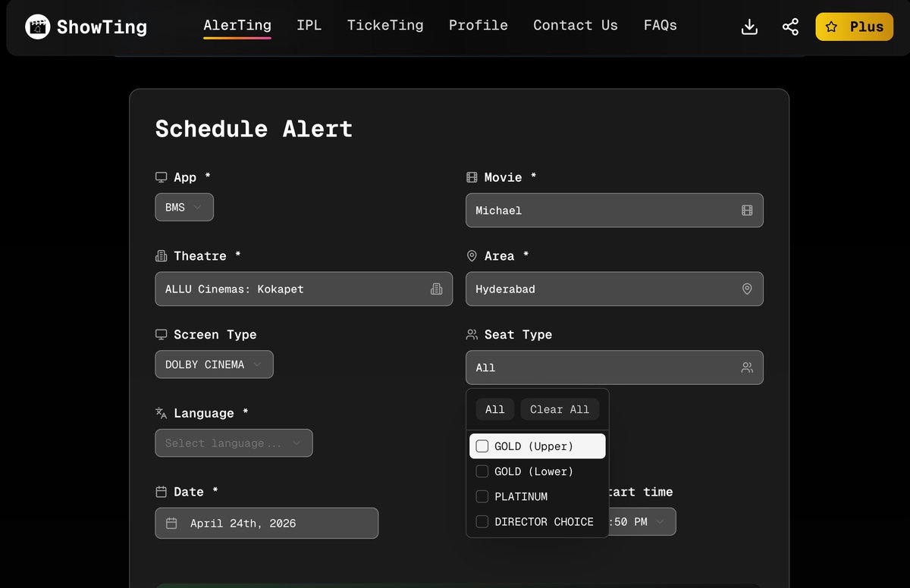Select the All button in seat dropdown
The width and height of the screenshot is (910, 588).
click(x=495, y=409)
